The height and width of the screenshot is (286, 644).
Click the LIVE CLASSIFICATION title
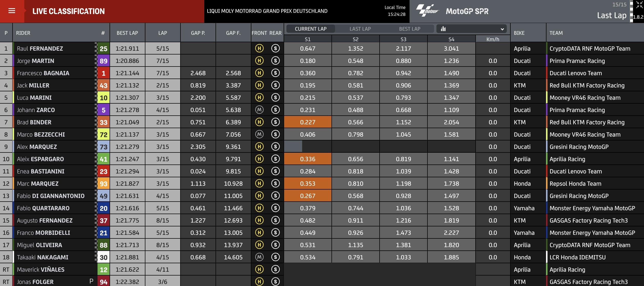coord(69,11)
